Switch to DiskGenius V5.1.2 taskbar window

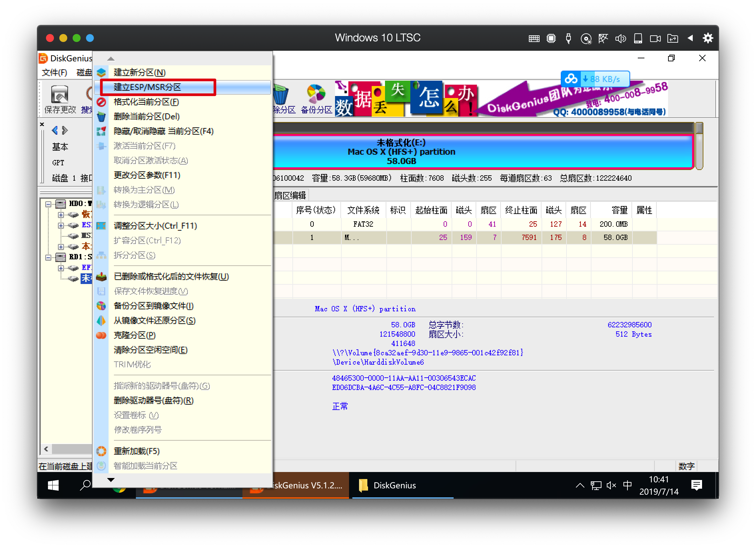point(295,486)
